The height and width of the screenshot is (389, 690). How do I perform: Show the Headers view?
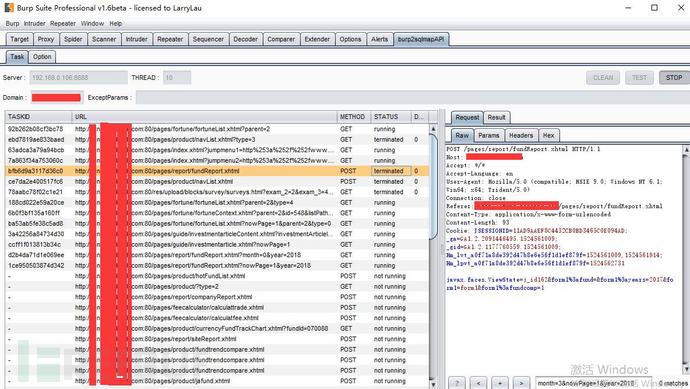tap(521, 136)
